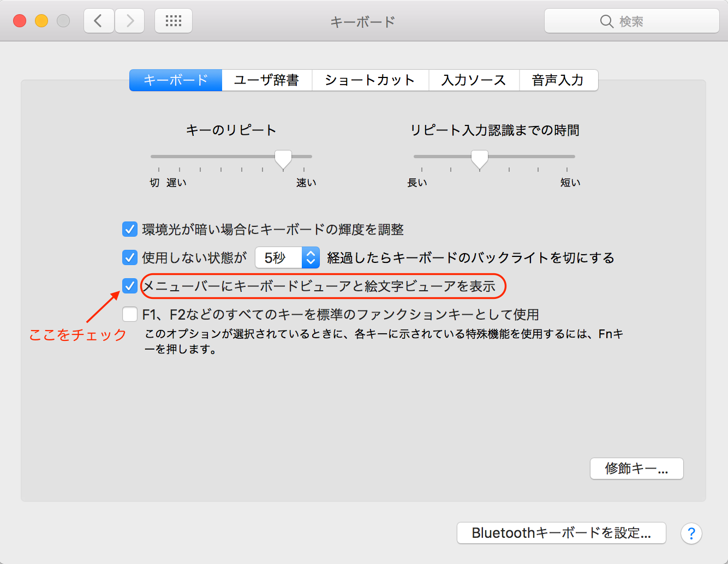This screenshot has height=564, width=728.
Task: Switch to the ユーザ辞書 tab
Action: [x=267, y=80]
